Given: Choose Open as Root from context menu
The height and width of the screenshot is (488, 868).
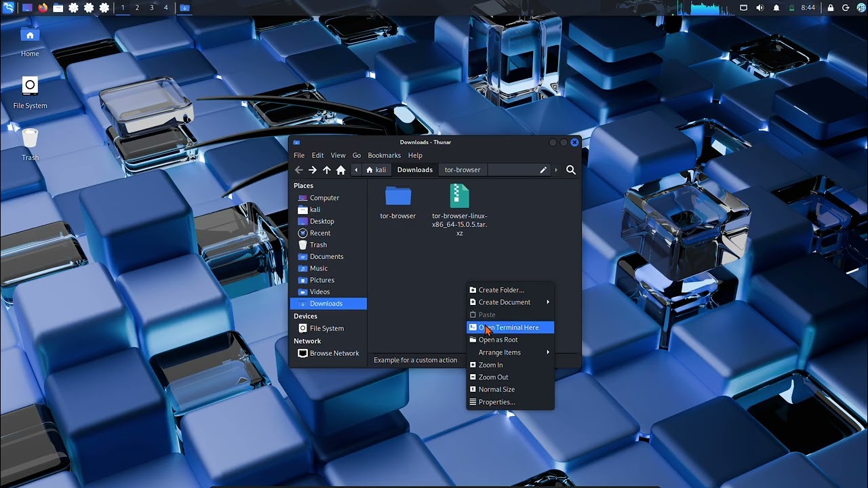Looking at the screenshot, I should [x=511, y=340].
